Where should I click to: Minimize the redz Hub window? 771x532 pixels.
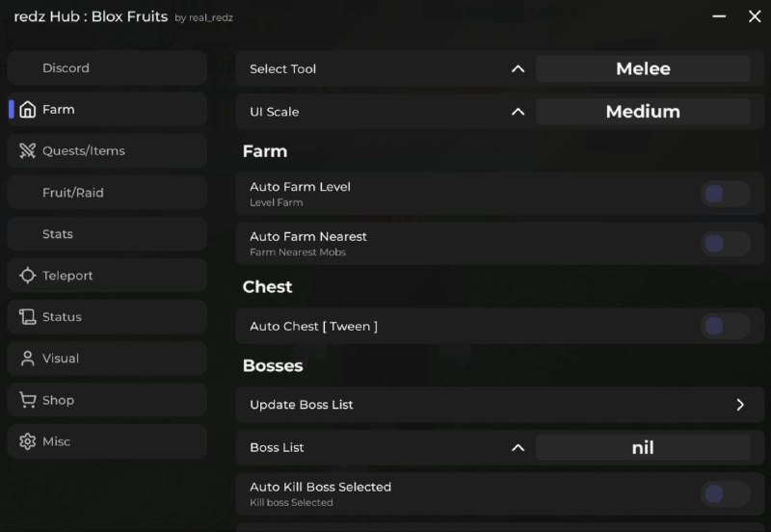pyautogui.click(x=720, y=16)
